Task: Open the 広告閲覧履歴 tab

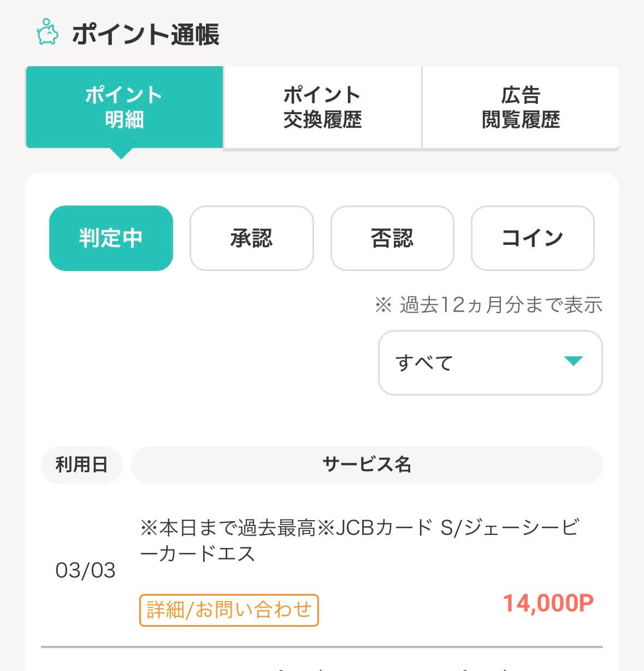Action: (x=521, y=107)
